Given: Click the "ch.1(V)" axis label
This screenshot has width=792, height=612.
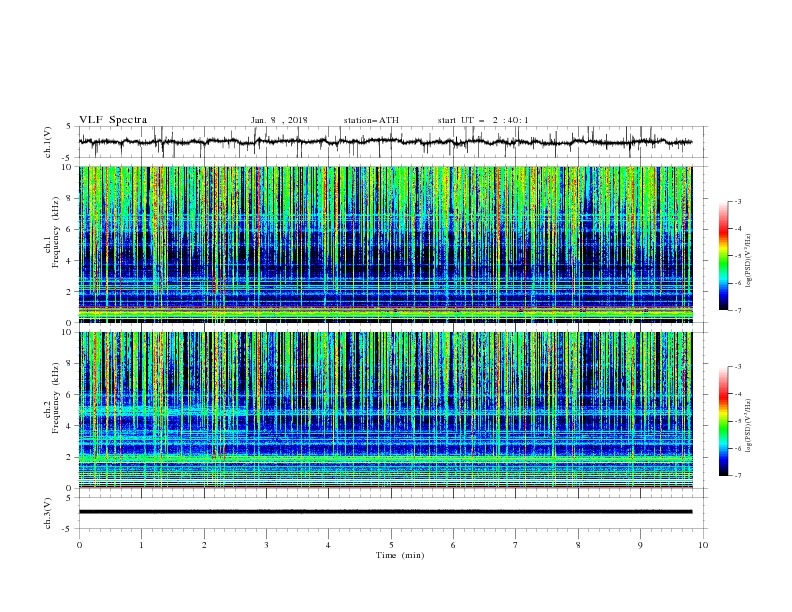Looking at the screenshot, I should click(x=48, y=142).
